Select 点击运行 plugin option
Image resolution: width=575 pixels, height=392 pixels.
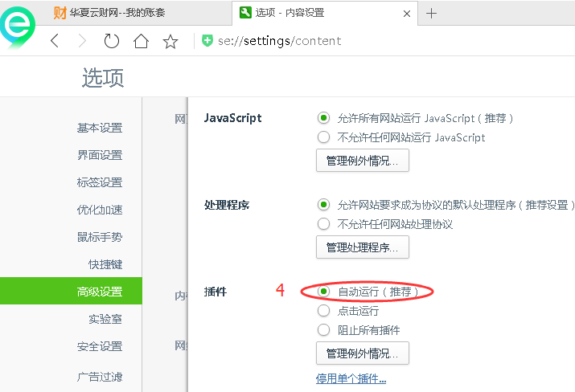point(324,311)
